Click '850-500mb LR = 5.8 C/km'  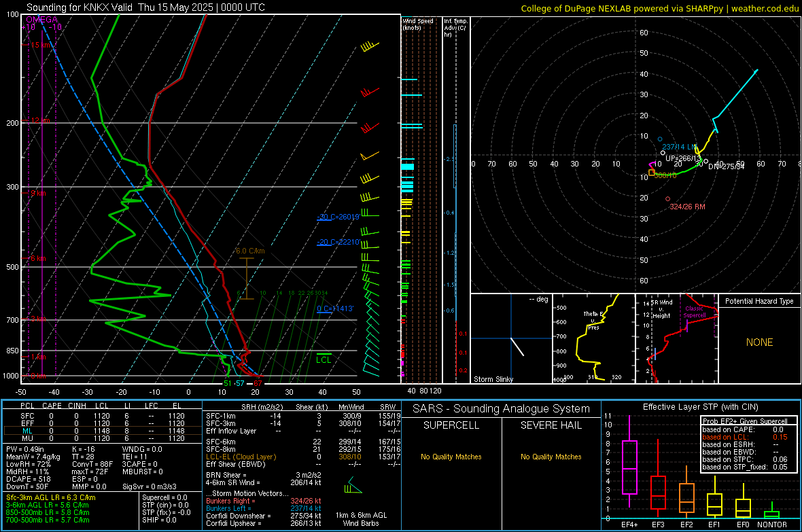coord(48,512)
